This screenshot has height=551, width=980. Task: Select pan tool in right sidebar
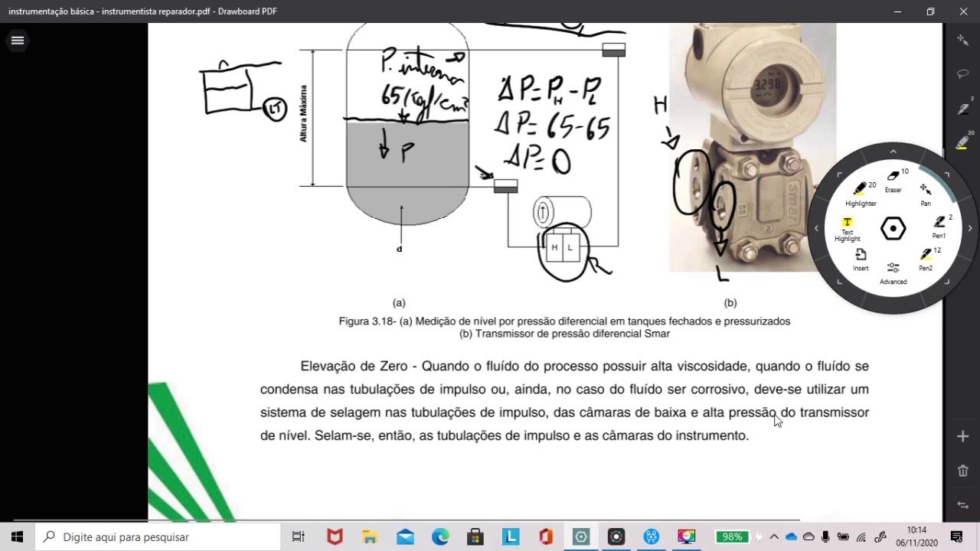click(x=963, y=40)
